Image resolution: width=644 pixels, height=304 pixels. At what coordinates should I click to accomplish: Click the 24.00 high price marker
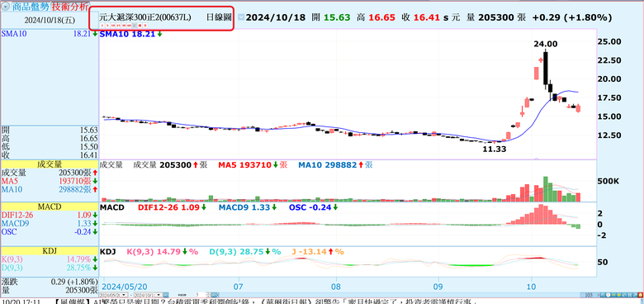545,44
